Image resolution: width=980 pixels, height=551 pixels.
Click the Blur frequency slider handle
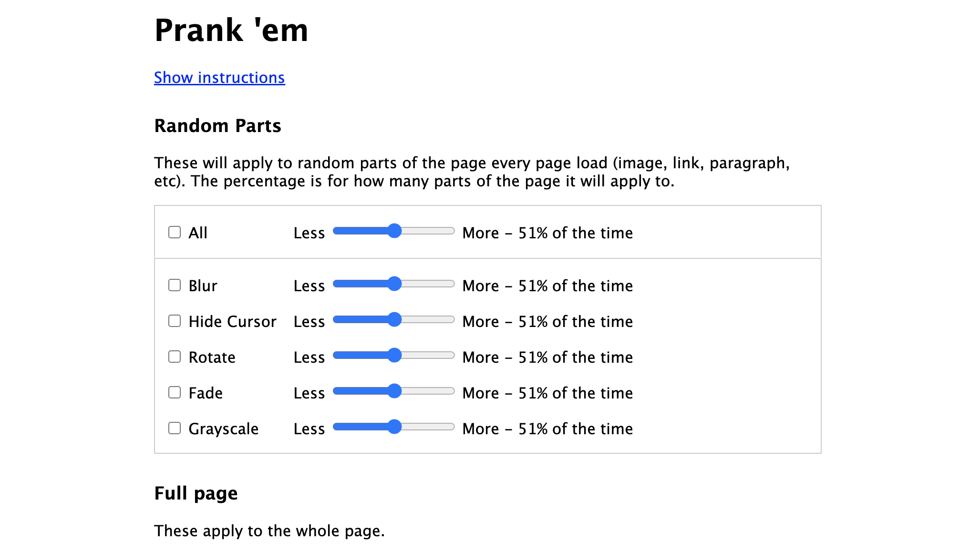click(x=394, y=284)
